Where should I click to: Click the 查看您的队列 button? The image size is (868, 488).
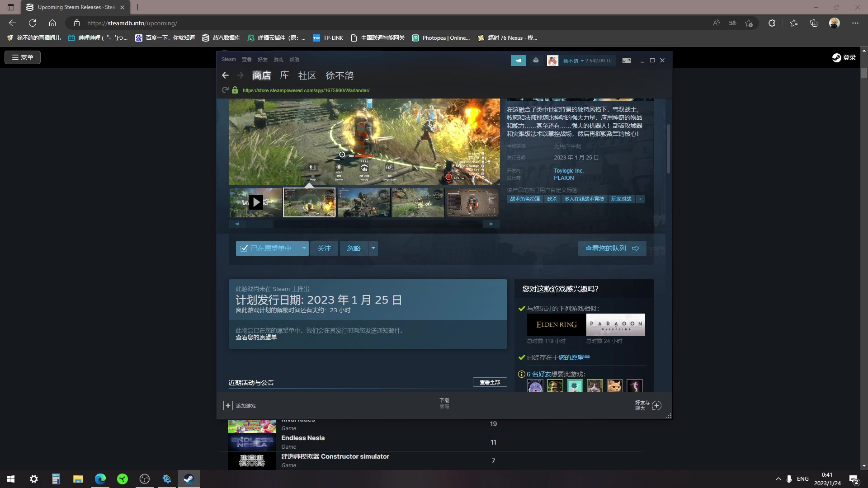click(x=612, y=249)
